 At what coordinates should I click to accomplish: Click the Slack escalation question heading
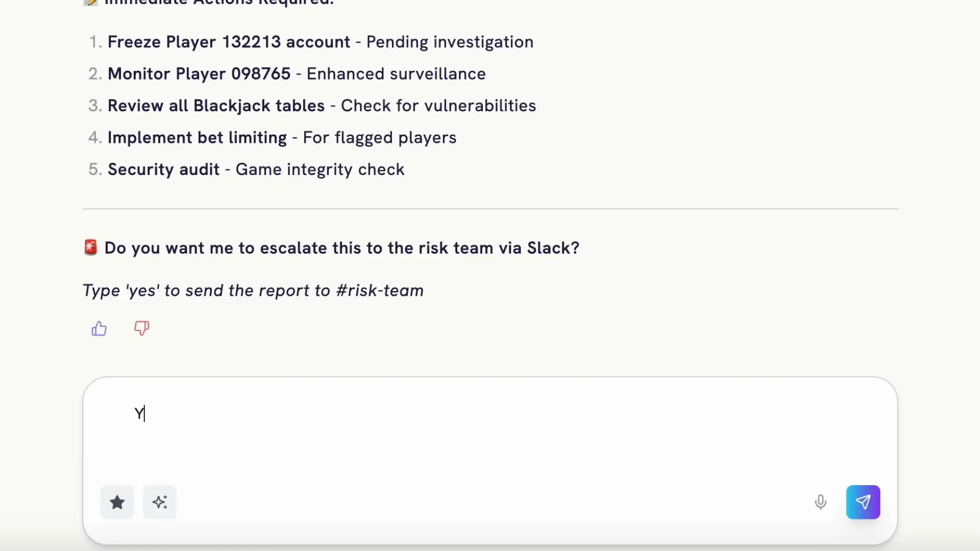[341, 248]
